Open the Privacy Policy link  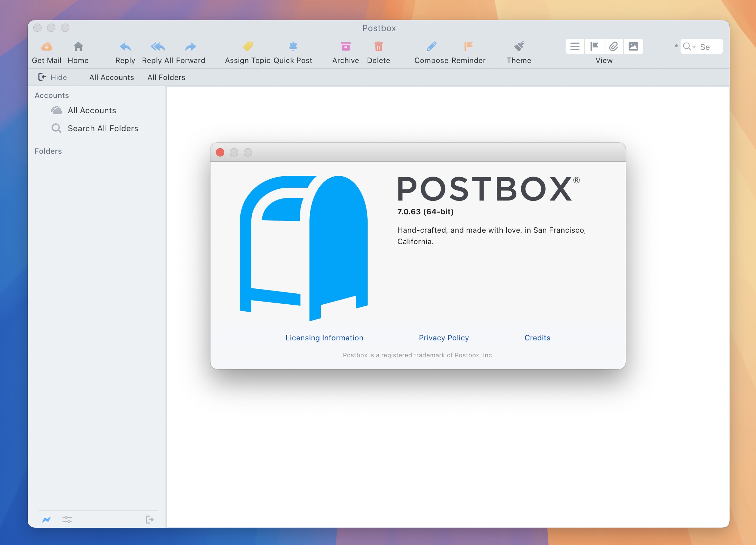pos(444,338)
